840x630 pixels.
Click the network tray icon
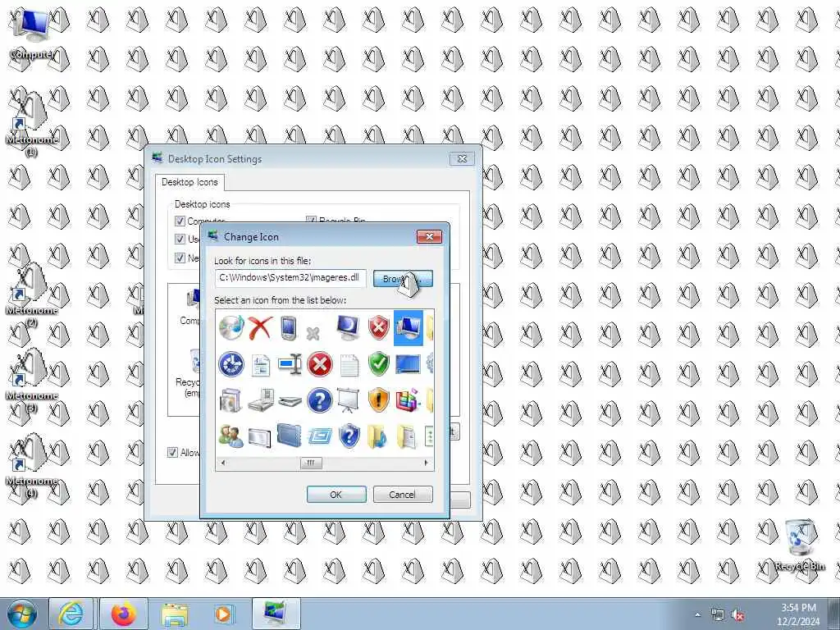pos(718,615)
